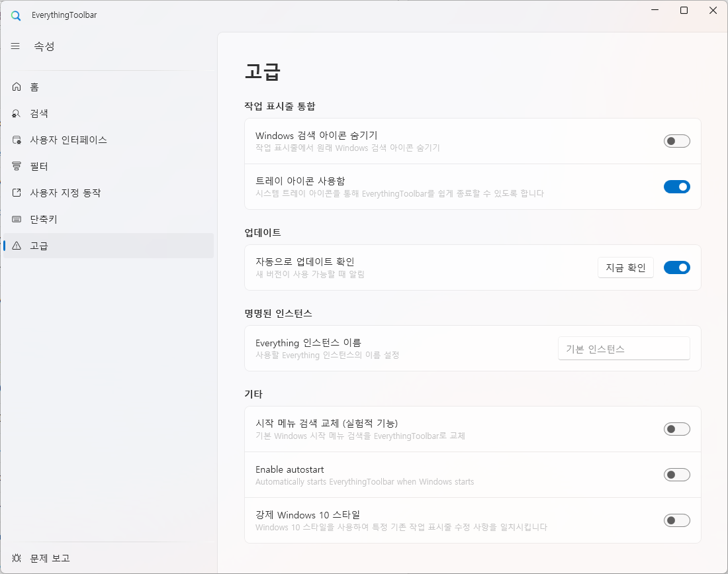
Task: Turn on Enable autostart toggle
Action: 676,475
